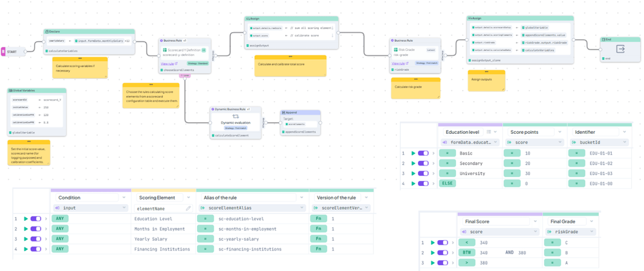Toggle the Secondary education row switch
The width and height of the screenshot is (644, 271).
pyautogui.click(x=423, y=163)
